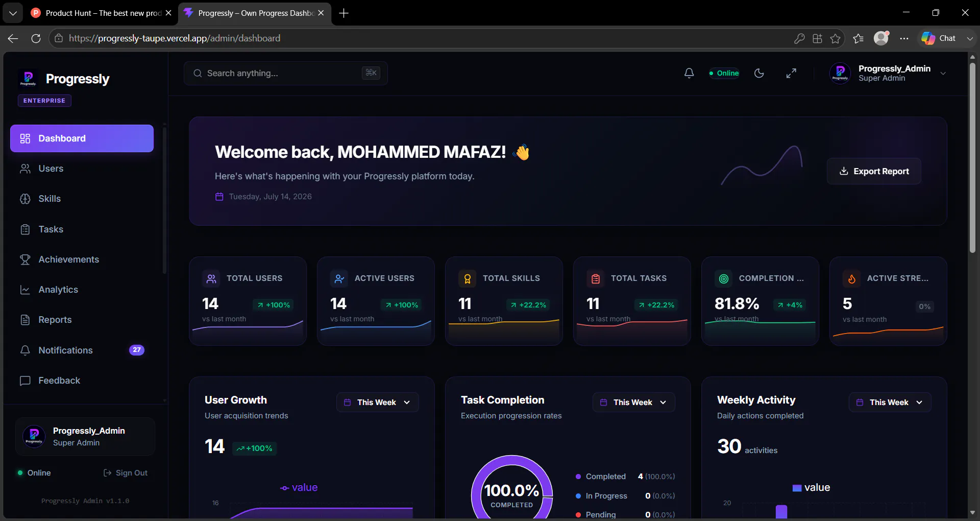This screenshot has width=980, height=521.
Task: Click the 100.0% completed donut chart
Action: 512,488
